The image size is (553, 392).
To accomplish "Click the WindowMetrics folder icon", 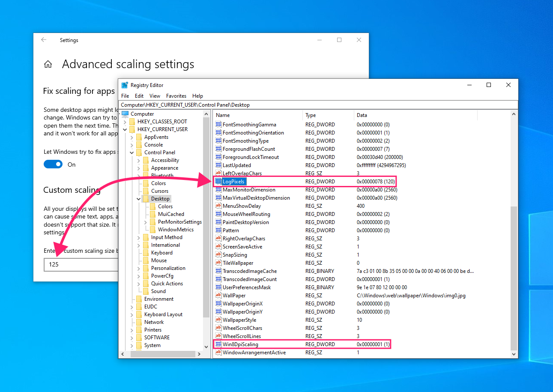I will click(x=152, y=230).
